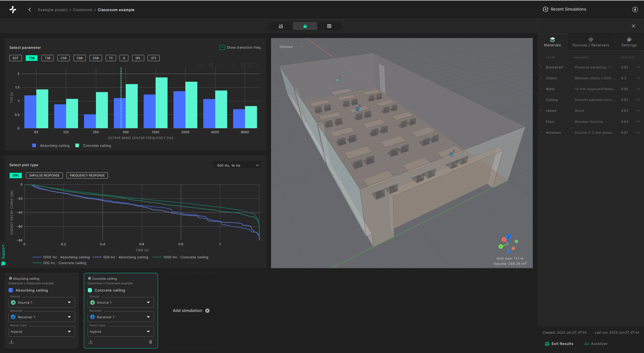Switch to the 3D model view icon
The image size is (644, 353).
point(305,26)
